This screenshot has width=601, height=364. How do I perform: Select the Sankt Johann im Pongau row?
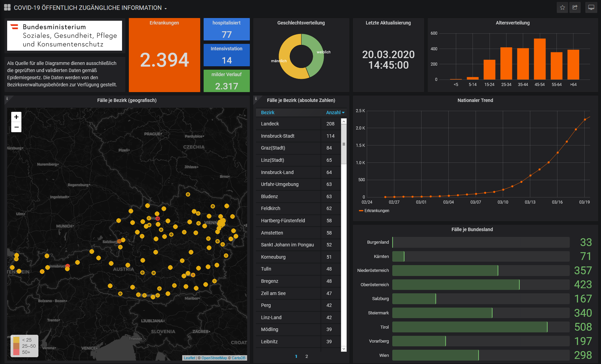298,245
